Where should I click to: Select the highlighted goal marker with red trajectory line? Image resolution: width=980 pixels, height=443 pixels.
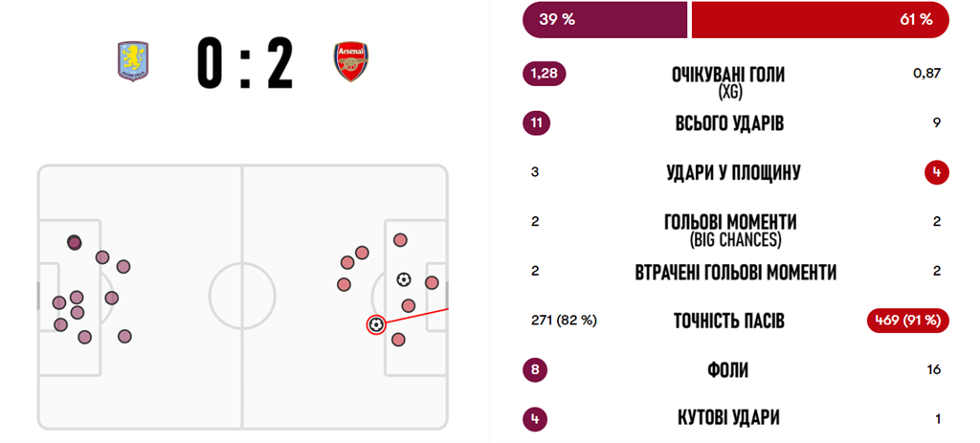point(375,325)
